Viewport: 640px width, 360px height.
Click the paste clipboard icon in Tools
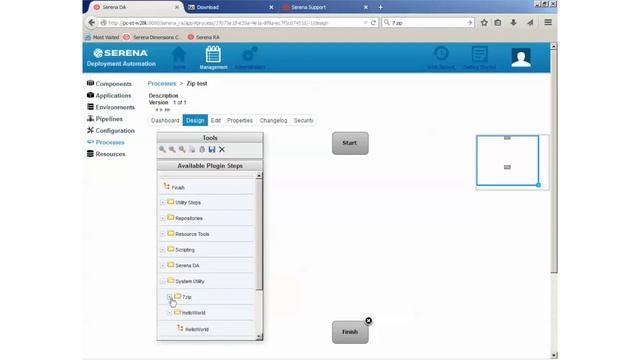tap(202, 149)
